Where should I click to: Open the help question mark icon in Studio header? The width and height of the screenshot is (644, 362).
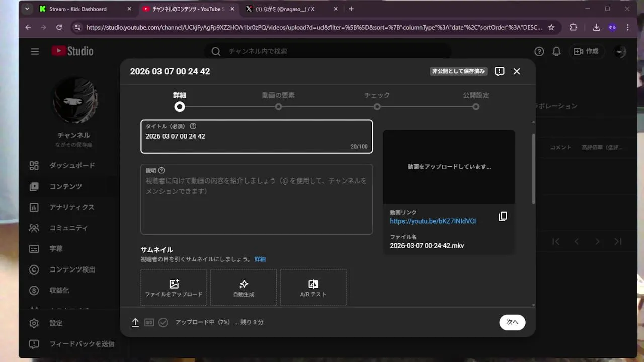pyautogui.click(x=539, y=51)
